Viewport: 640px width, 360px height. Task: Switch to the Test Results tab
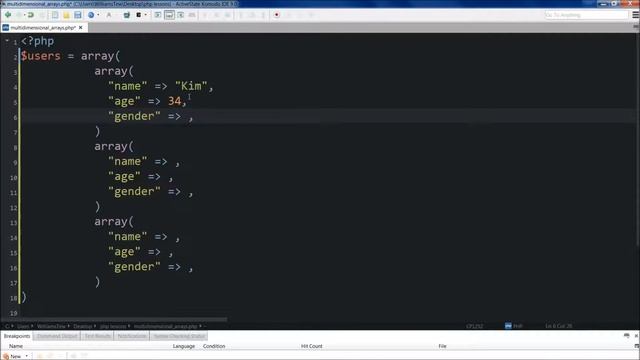[x=98, y=336]
